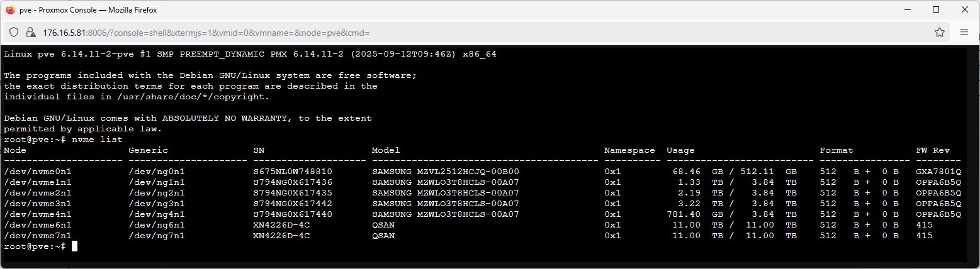Screen dimensions: 980x269
Task: Click the connection security padlock icon
Action: 30,32
